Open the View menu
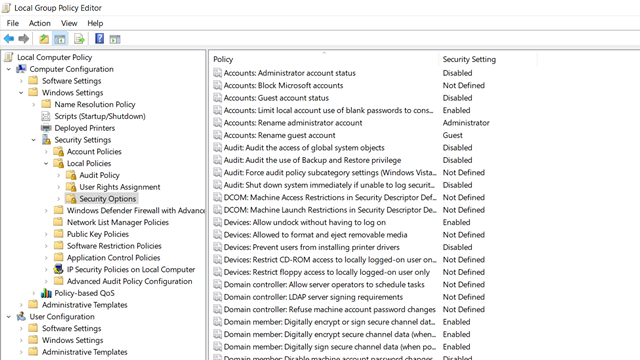 69,23
